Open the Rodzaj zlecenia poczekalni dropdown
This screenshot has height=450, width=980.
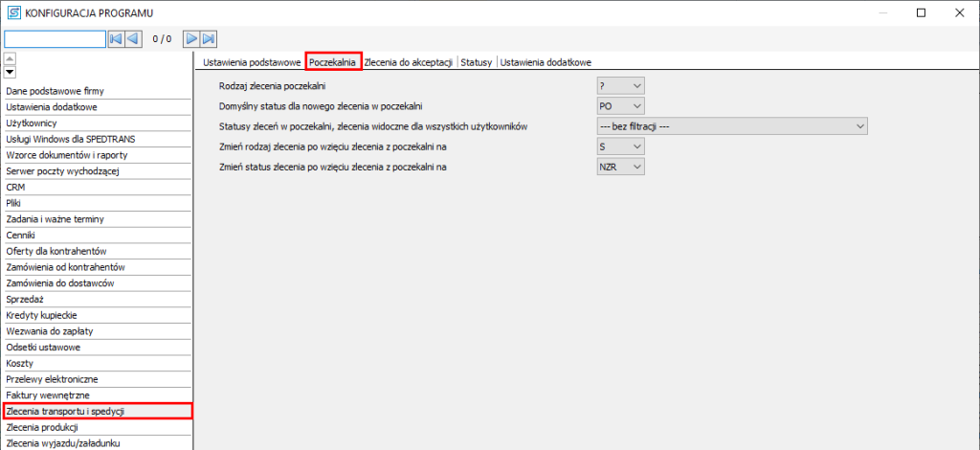620,86
